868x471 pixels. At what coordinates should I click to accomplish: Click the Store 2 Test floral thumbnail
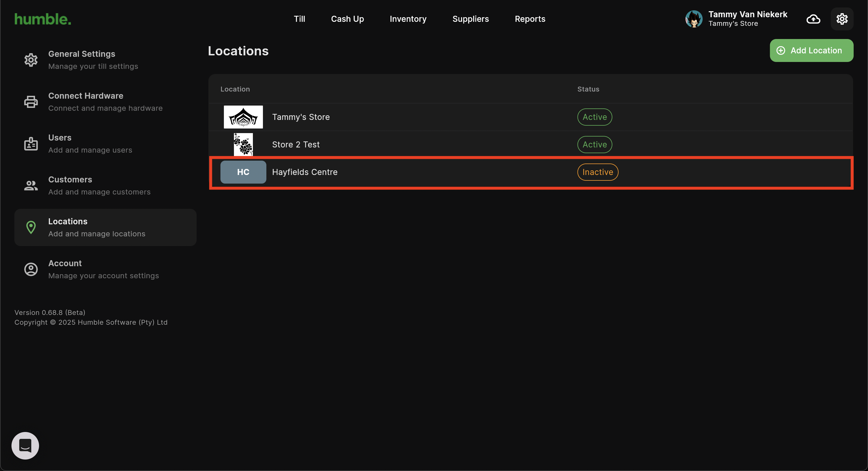pos(243,145)
